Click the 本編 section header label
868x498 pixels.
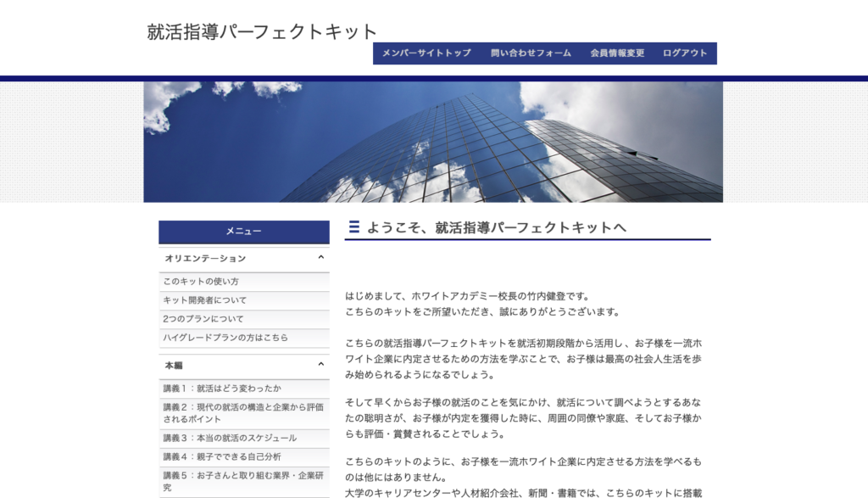pos(174,366)
